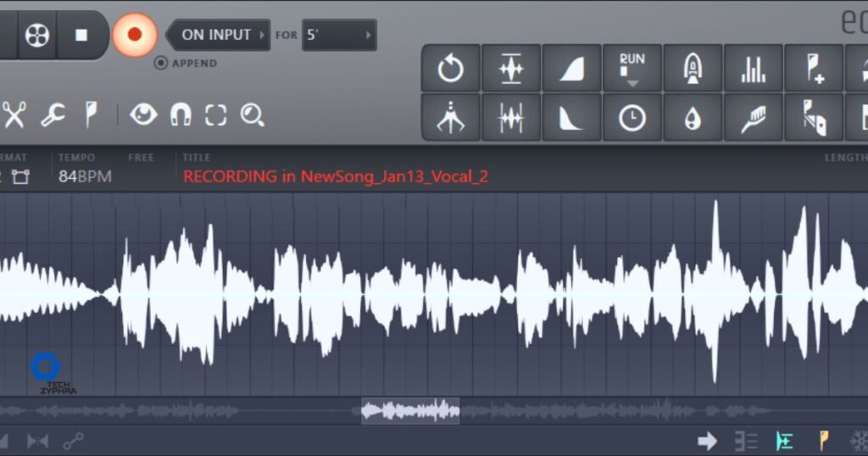Click the red RECORDING in NewSong_Jan13_Vocal_2 title
This screenshot has height=456, width=868.
[336, 176]
